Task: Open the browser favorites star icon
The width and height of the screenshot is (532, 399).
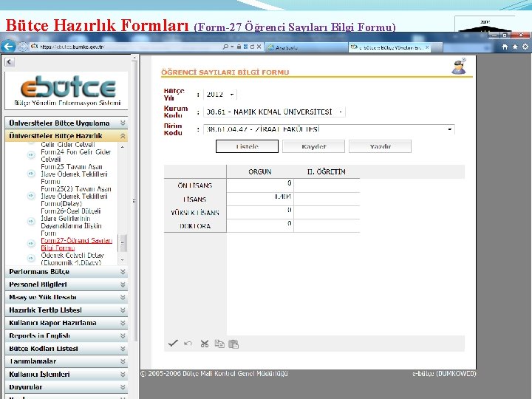Action: click(515, 47)
